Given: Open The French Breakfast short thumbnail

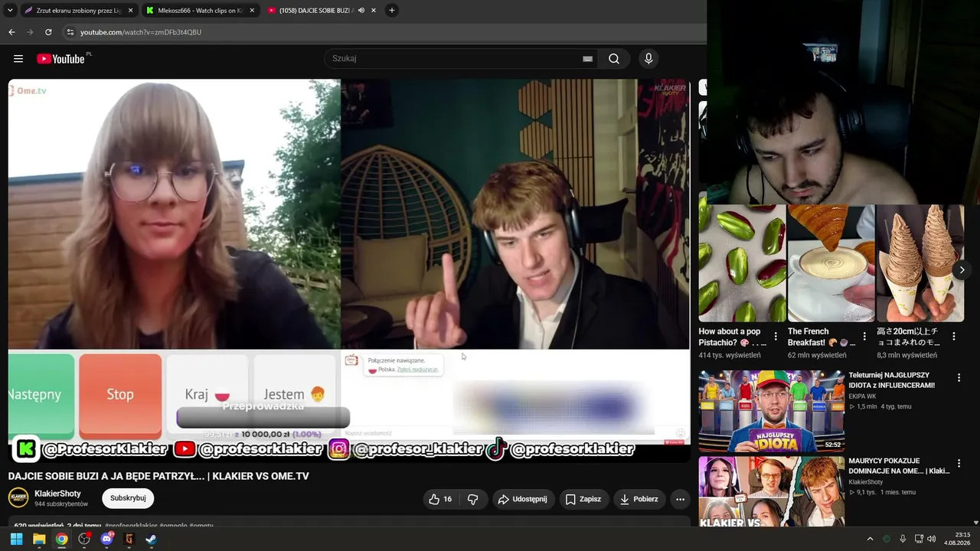Looking at the screenshot, I should (x=831, y=263).
